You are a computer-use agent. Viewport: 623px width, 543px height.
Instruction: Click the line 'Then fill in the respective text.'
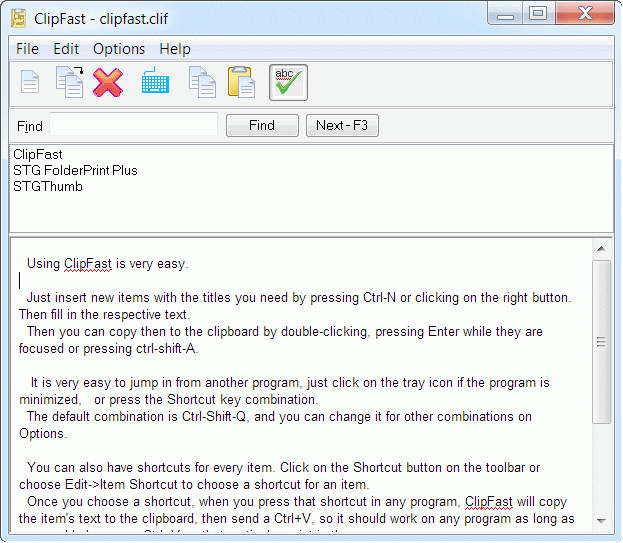click(104, 315)
